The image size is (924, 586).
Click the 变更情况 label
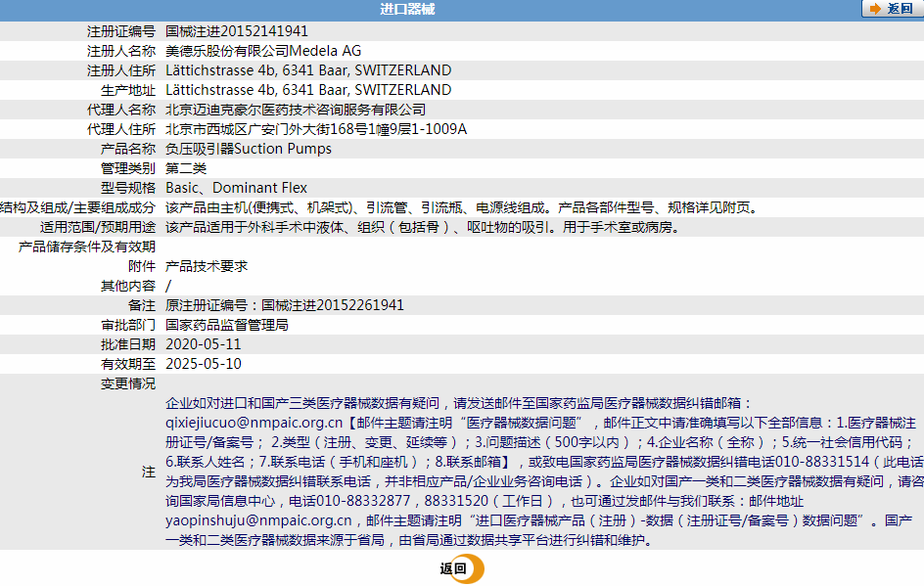point(128,383)
